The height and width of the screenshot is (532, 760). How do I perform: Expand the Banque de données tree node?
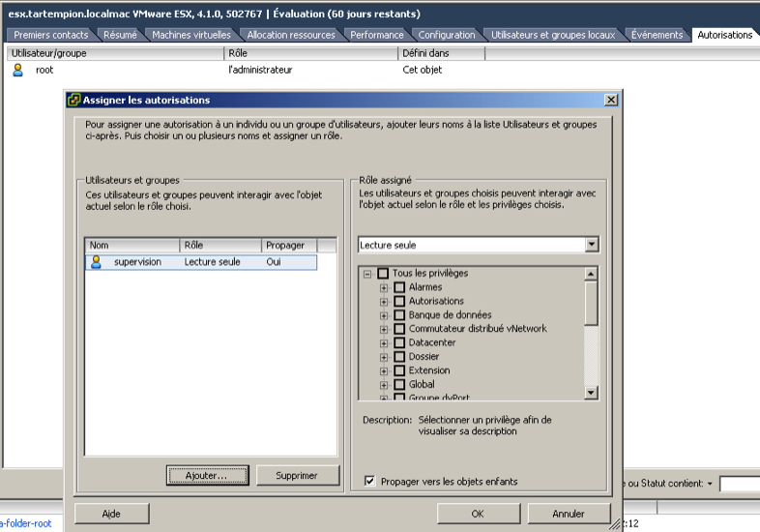pos(384,315)
